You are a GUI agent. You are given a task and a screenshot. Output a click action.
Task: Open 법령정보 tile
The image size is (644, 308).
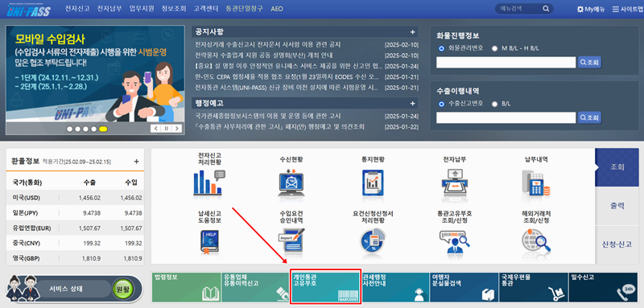tap(187, 288)
